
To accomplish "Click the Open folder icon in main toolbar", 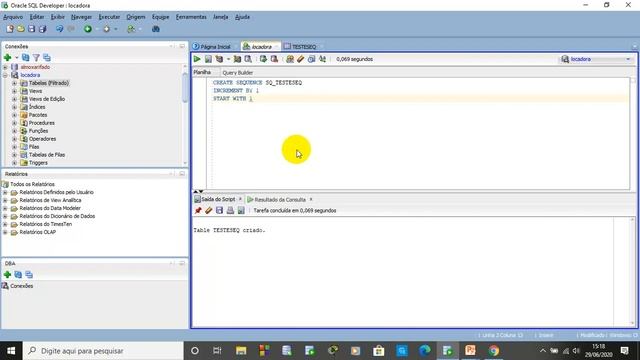I will (x=20, y=29).
